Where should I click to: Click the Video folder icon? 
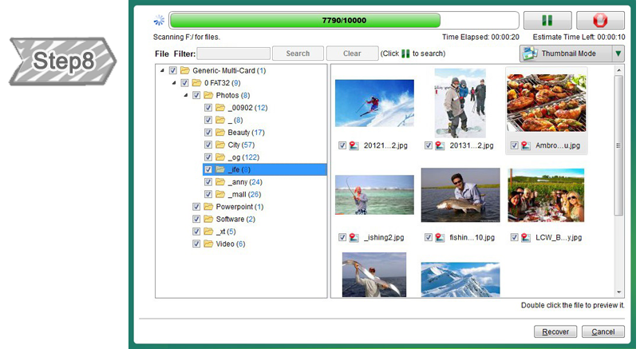[x=207, y=244]
